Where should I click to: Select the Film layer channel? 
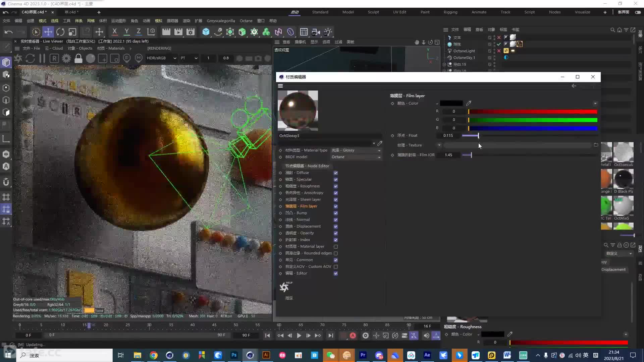pyautogui.click(x=301, y=206)
